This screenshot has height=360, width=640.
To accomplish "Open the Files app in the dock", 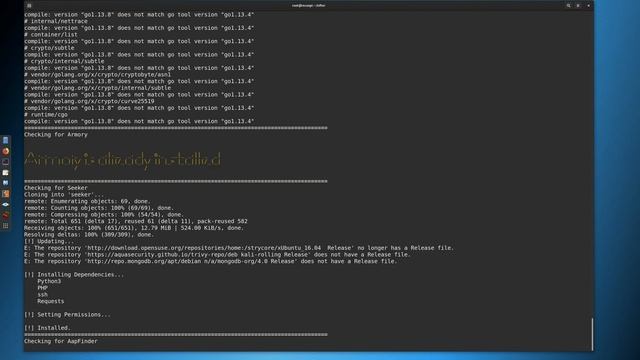I will click(5, 140).
